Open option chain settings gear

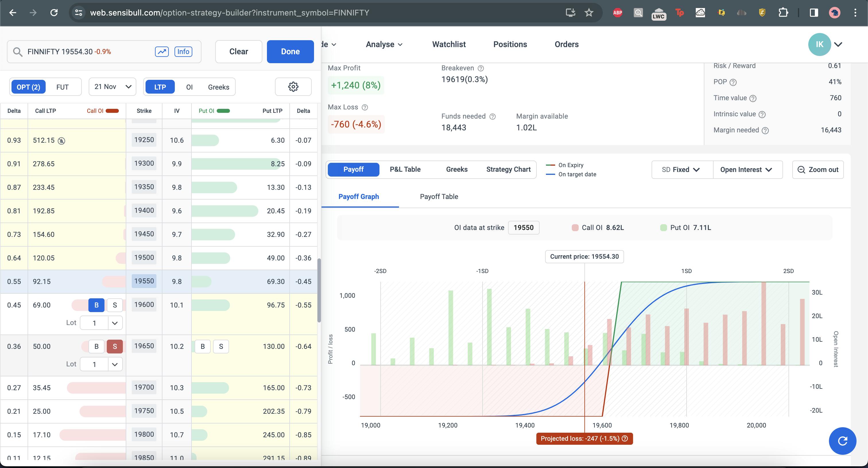pos(293,87)
